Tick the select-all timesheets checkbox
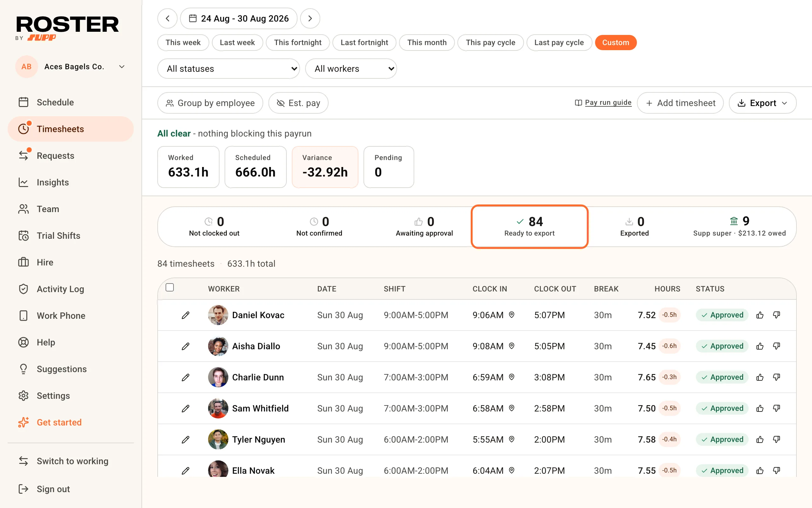This screenshot has width=812, height=508. pos(170,288)
